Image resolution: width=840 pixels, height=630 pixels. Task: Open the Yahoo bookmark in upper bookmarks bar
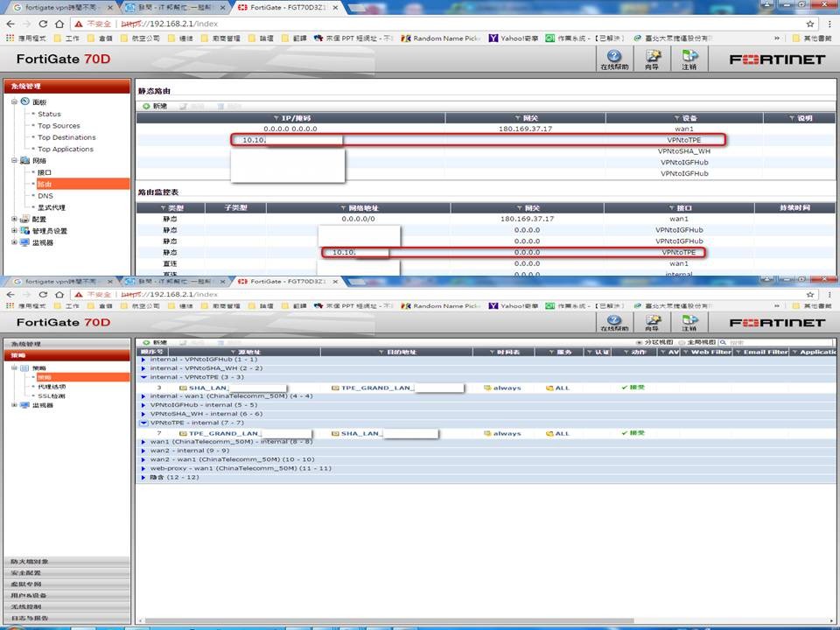coord(514,38)
